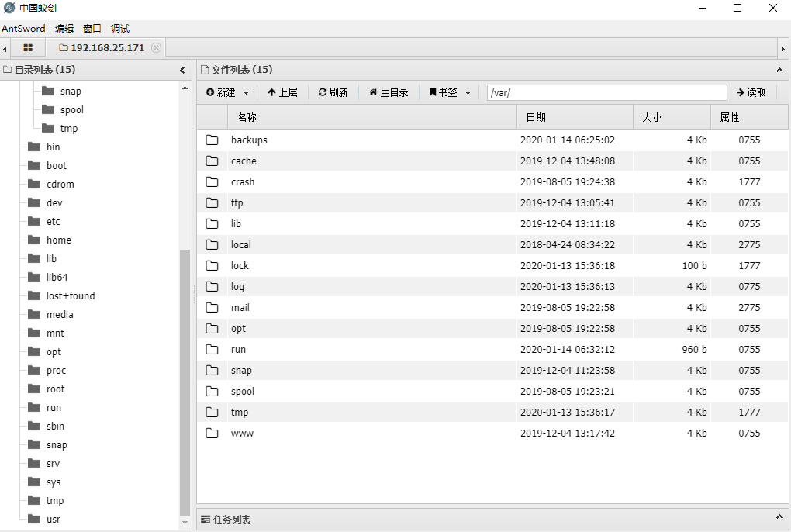Close the 192.168.25.171 tab
Viewport: 791px width, 532px height.
[x=157, y=48]
